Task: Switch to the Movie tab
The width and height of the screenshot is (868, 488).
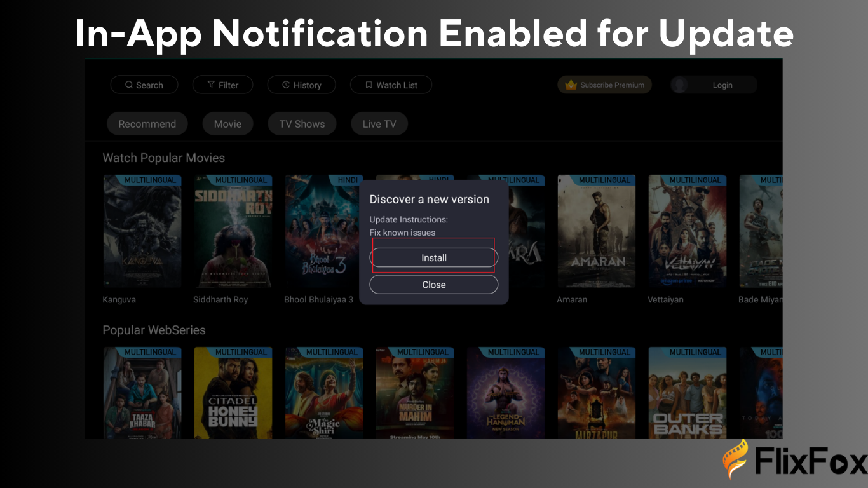Action: point(227,124)
